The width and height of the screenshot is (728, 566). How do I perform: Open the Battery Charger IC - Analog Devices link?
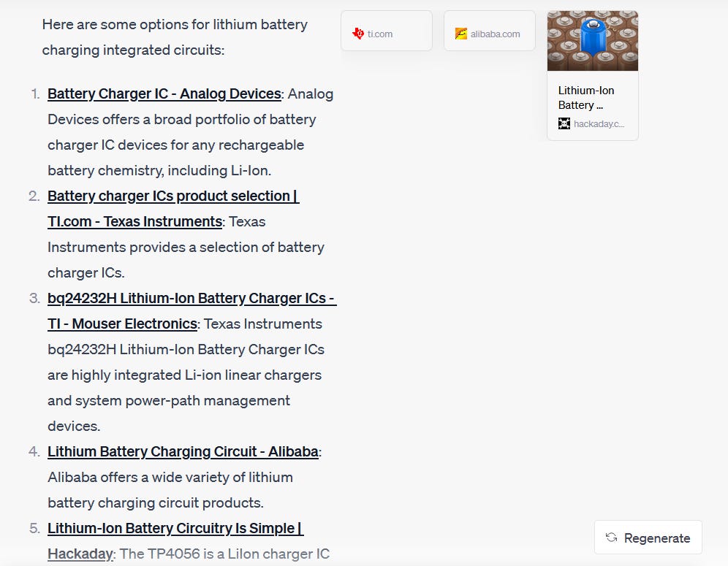point(164,93)
